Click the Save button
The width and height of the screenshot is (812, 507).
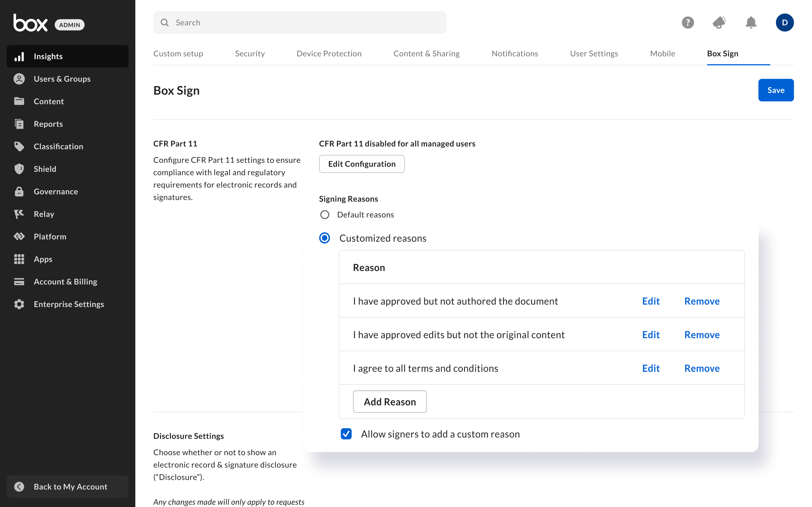point(775,90)
